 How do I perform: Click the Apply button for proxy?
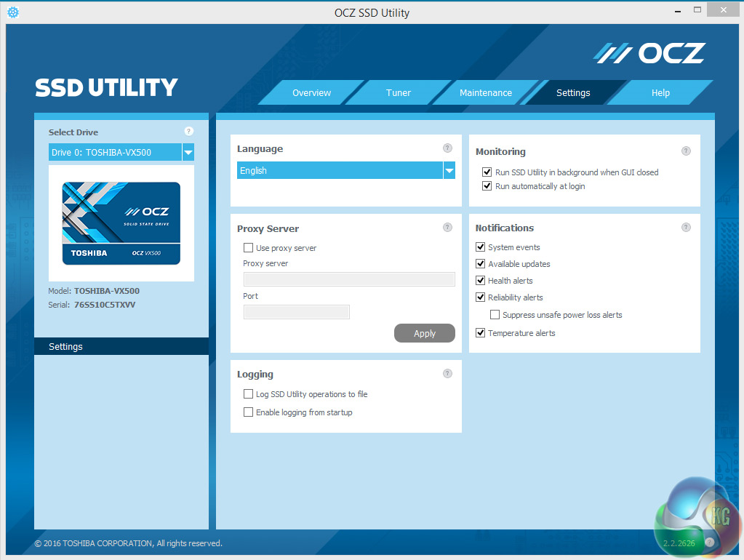(x=425, y=333)
